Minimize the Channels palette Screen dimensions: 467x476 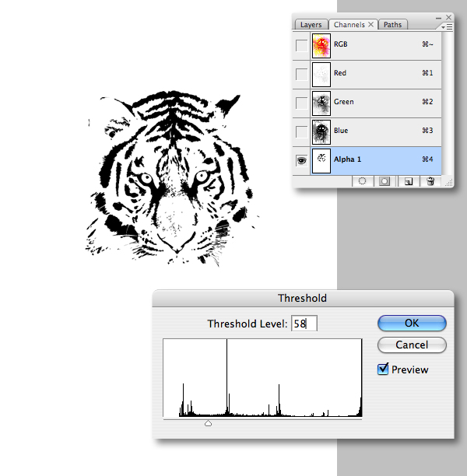(x=438, y=18)
